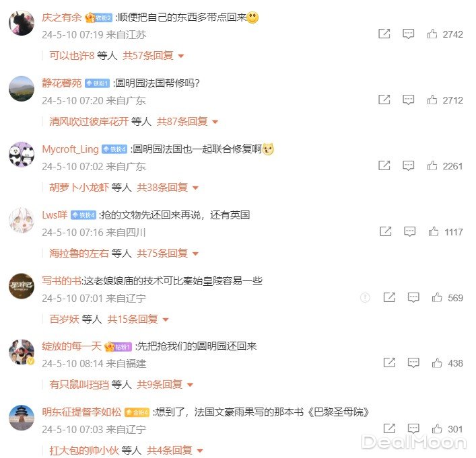The image size is (476, 458).
Task: View 静花馨苑's avatar thumbnail
Action: click(22, 89)
